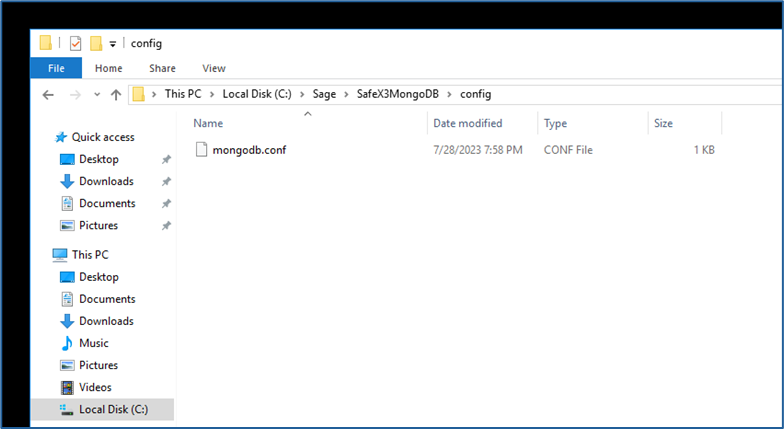Select This PC in the navigation tree
This screenshot has width=784, height=429.
point(90,255)
